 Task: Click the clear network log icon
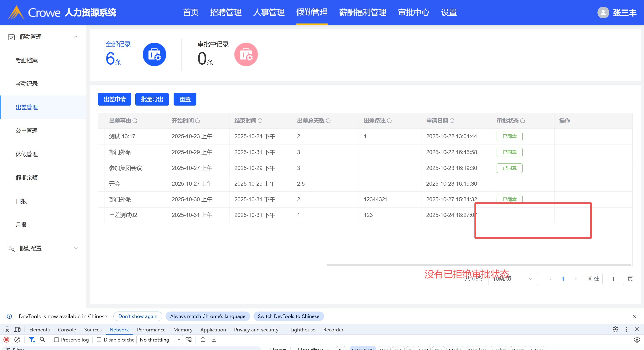[x=17, y=339]
